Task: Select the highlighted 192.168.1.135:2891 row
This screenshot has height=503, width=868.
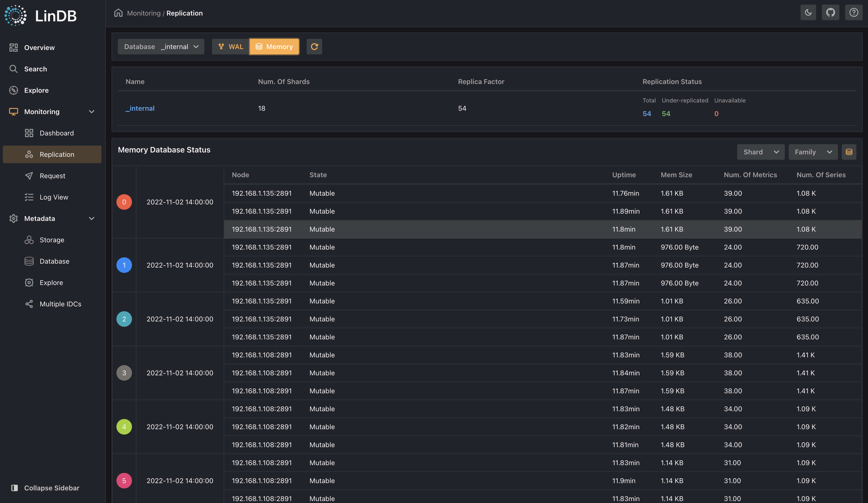Action: (413, 229)
